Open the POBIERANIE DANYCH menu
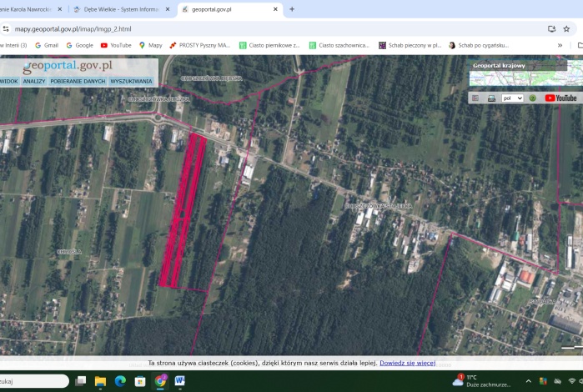This screenshot has width=583, height=392. [78, 82]
